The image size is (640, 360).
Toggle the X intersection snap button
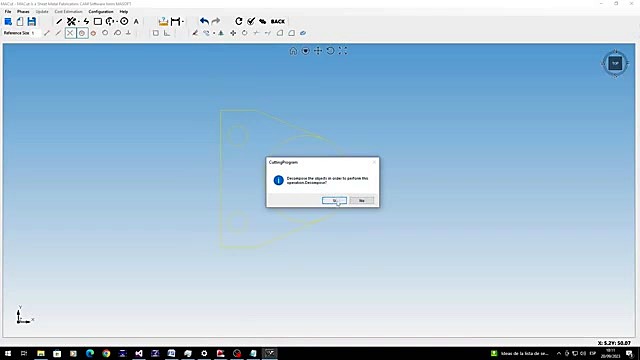(70, 33)
